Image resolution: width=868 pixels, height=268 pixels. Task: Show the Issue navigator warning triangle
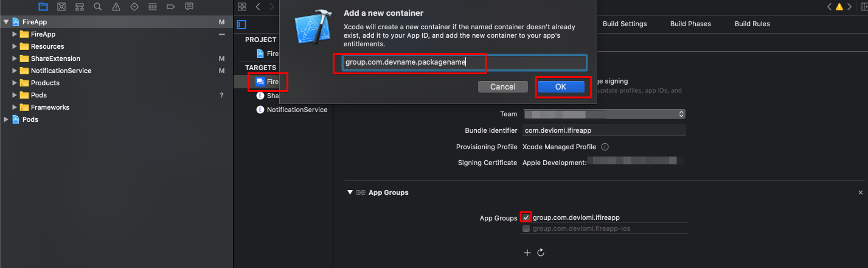pyautogui.click(x=116, y=7)
